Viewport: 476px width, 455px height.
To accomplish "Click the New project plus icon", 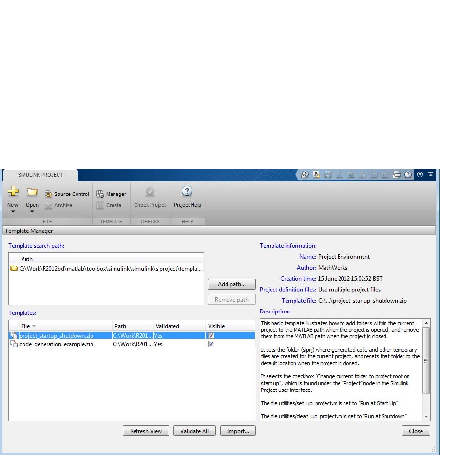I will point(13,191).
